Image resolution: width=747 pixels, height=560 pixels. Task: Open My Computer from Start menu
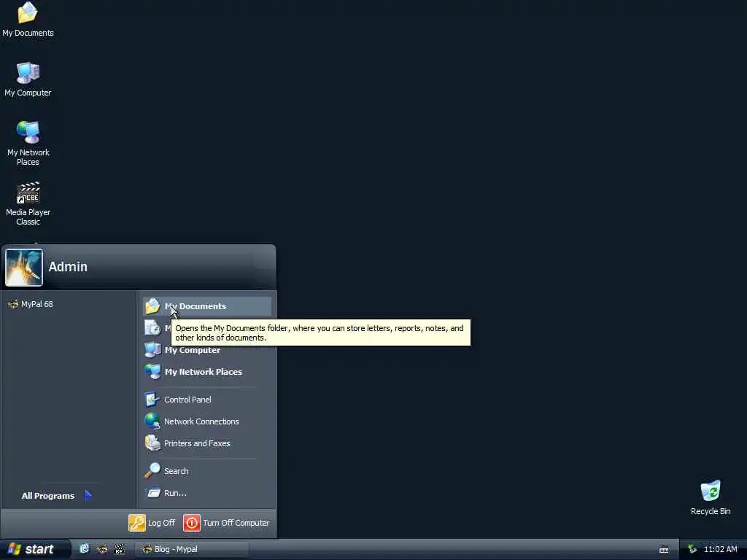click(207, 350)
